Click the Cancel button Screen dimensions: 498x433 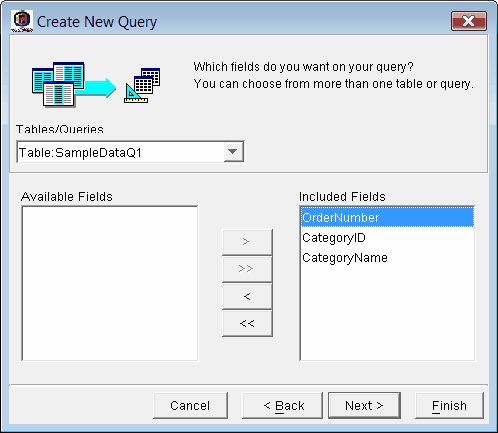pos(190,405)
